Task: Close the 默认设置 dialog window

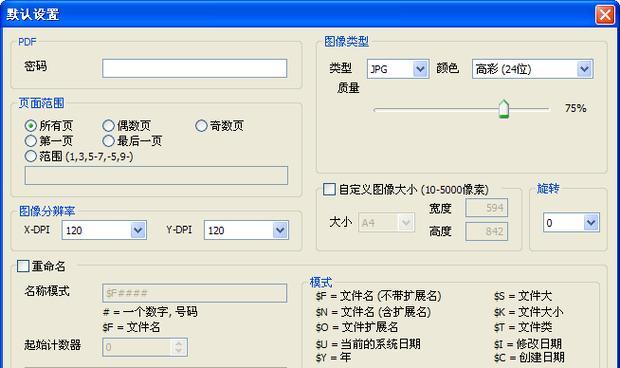Action: [605, 15]
